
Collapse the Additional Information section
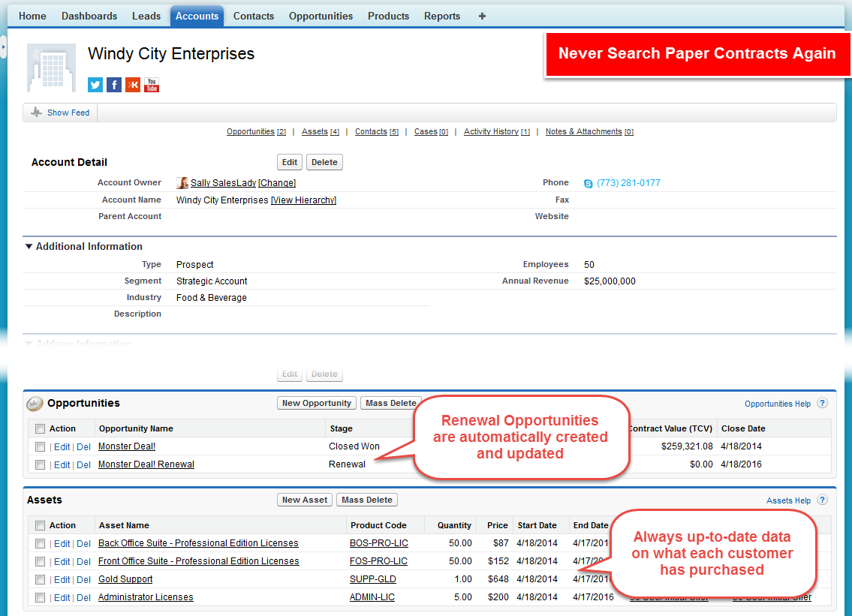click(28, 246)
